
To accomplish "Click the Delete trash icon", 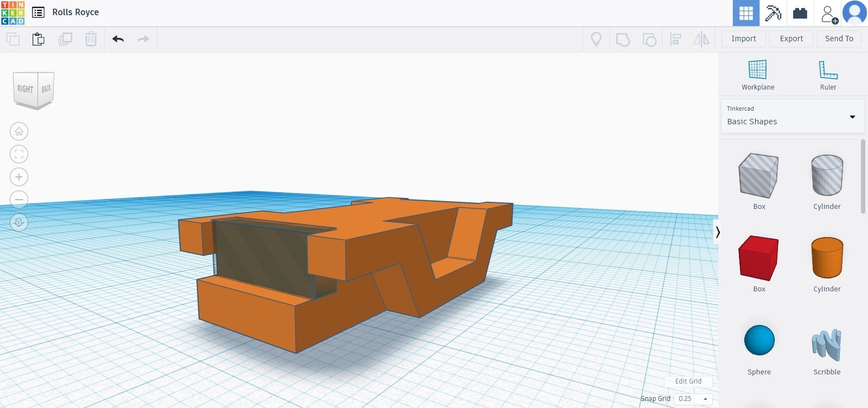I will pyautogui.click(x=91, y=39).
